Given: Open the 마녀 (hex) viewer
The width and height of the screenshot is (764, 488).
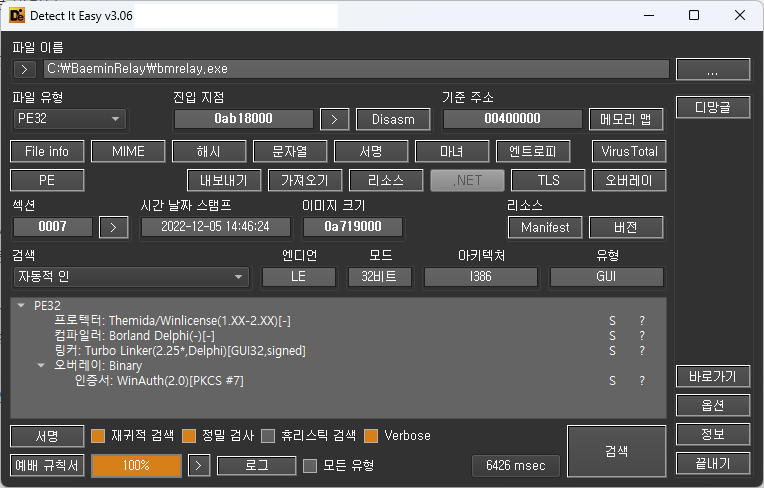Looking at the screenshot, I should (x=452, y=151).
